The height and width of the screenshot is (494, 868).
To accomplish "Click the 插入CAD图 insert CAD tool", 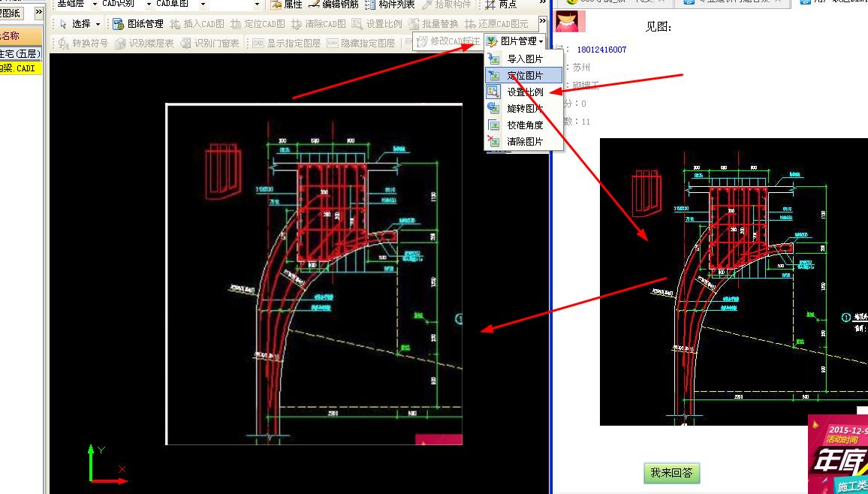I will [x=197, y=24].
